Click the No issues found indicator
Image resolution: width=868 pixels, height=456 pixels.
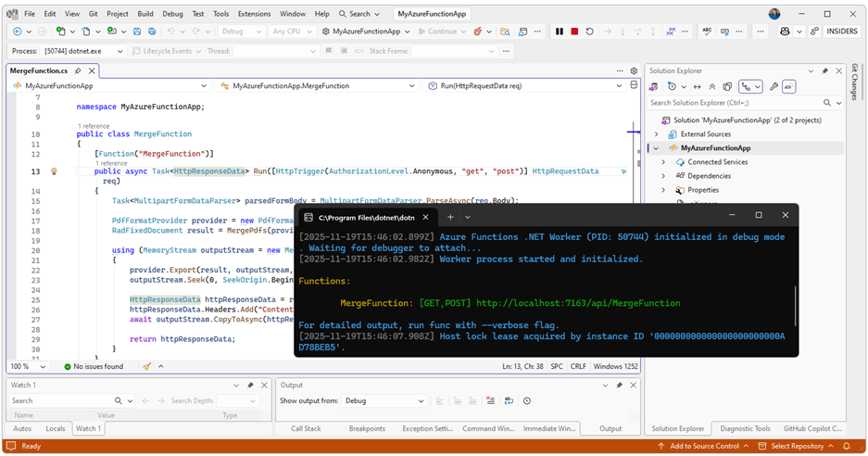(93, 366)
